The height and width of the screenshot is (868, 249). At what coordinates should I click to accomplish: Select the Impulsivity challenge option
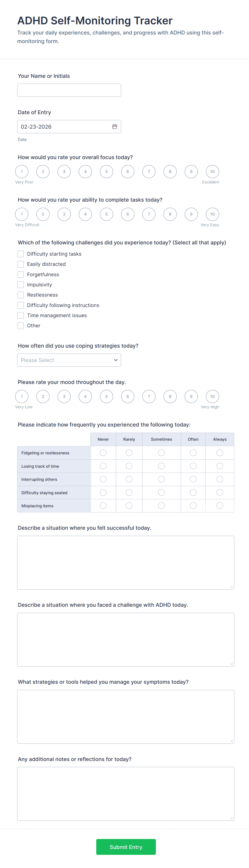click(x=21, y=285)
